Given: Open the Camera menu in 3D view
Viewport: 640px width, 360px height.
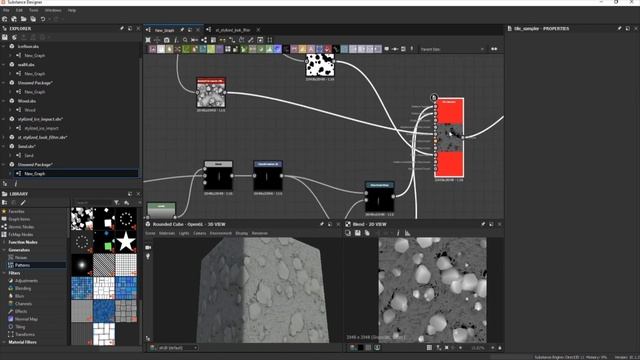Looking at the screenshot, I should click(200, 233).
